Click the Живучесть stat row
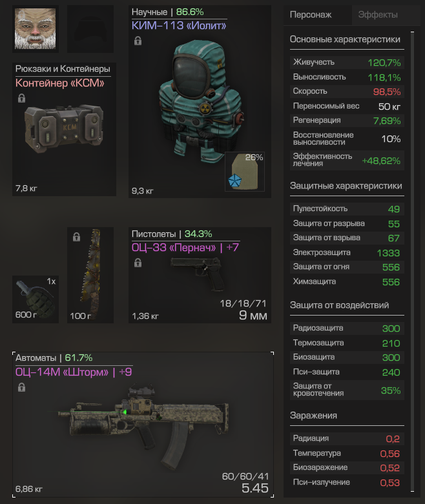The width and height of the screenshot is (425, 504). pyautogui.click(x=347, y=63)
